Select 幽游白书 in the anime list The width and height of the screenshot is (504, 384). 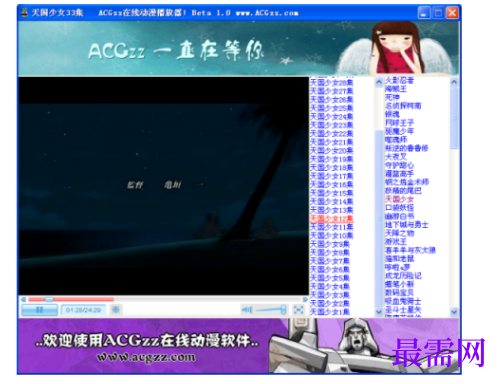(x=400, y=216)
